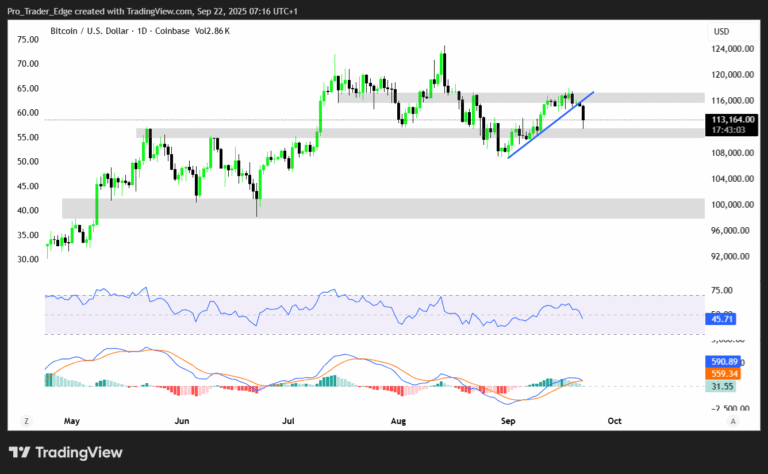The height and width of the screenshot is (474, 768).
Task: Toggle auto scale with the A button
Action: click(x=733, y=423)
